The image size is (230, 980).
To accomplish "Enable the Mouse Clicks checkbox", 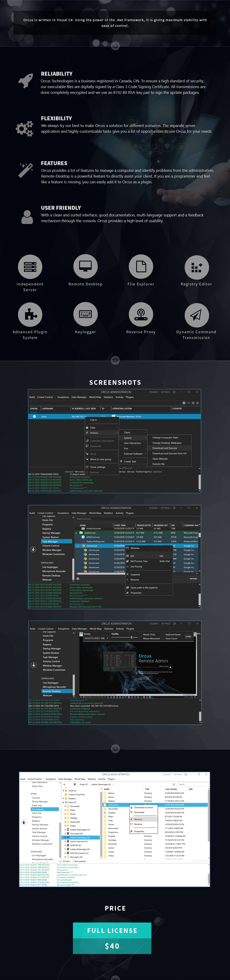I will 141,634.
